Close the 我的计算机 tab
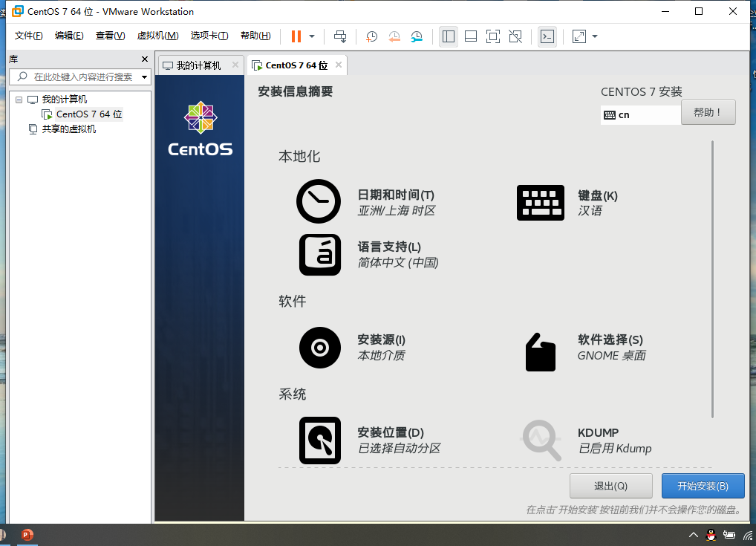Image resolution: width=756 pixels, height=546 pixels. coord(235,65)
